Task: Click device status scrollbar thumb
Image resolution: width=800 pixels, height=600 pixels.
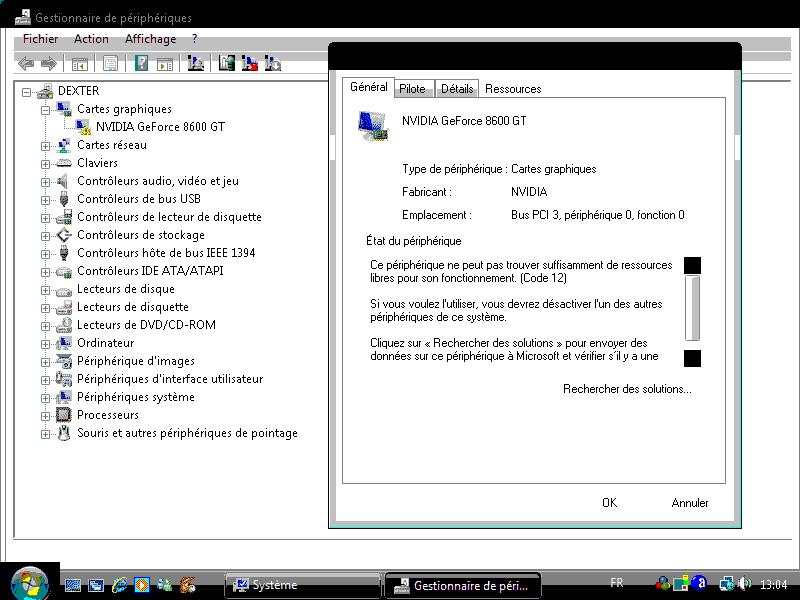Action: coord(692,308)
